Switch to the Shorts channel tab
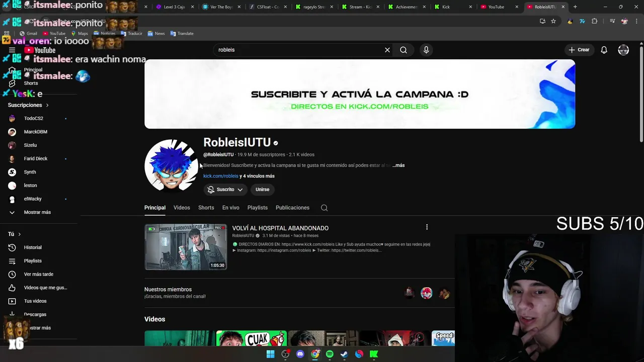This screenshot has height=362, width=644. pyautogui.click(x=206, y=208)
